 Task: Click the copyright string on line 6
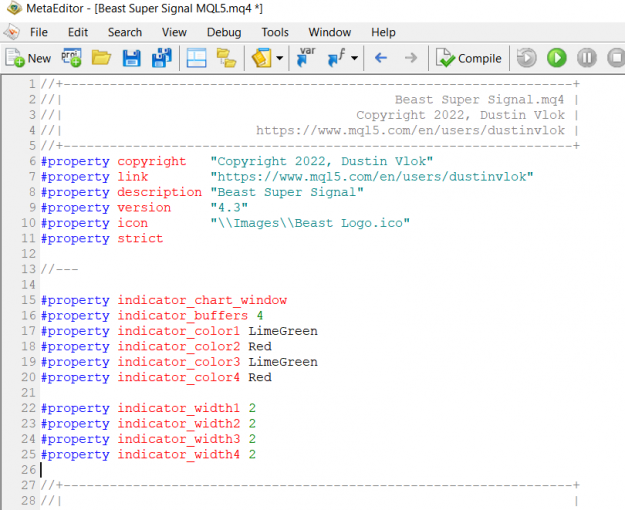click(322, 161)
